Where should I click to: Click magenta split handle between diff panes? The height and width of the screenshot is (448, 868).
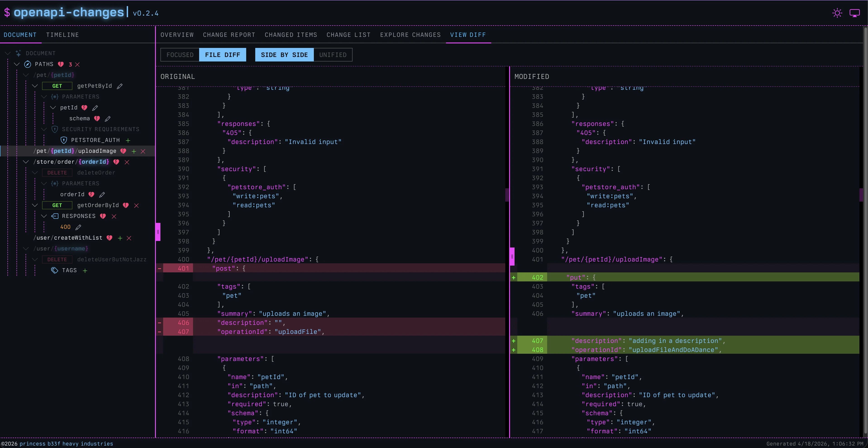click(512, 257)
